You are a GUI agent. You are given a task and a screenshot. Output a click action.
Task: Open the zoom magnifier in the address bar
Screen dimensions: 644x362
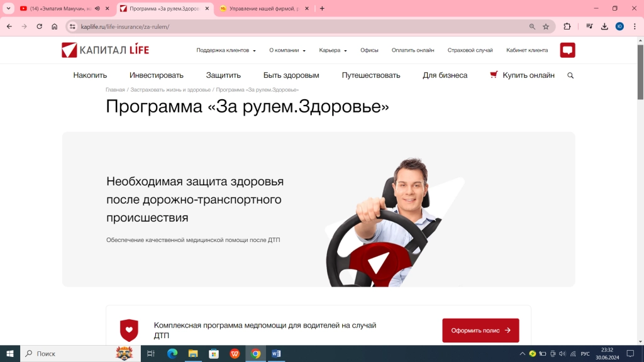pos(532,26)
